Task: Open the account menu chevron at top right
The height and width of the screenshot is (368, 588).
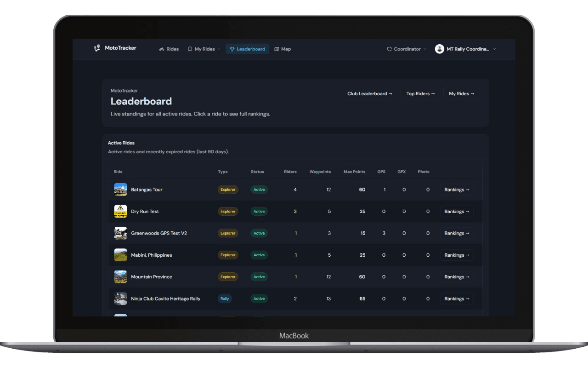Action: pos(495,49)
